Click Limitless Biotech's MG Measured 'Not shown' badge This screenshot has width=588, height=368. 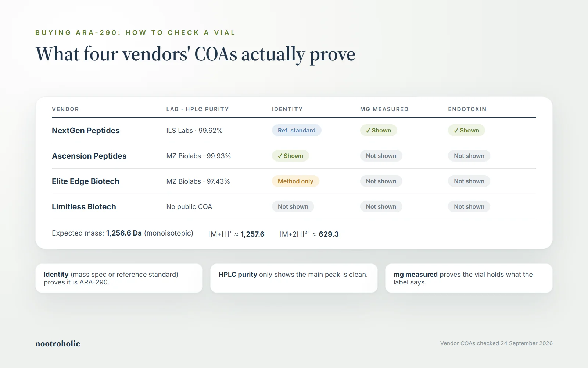click(x=381, y=206)
